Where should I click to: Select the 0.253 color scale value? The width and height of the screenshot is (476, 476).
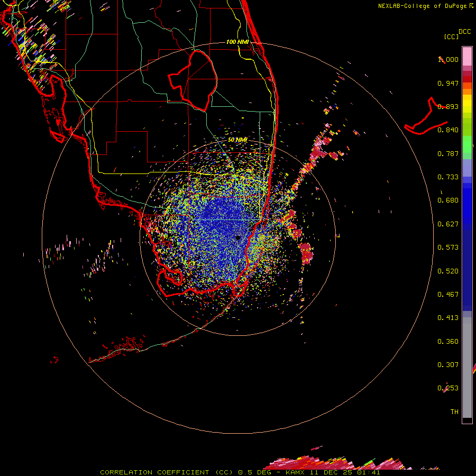coord(448,388)
